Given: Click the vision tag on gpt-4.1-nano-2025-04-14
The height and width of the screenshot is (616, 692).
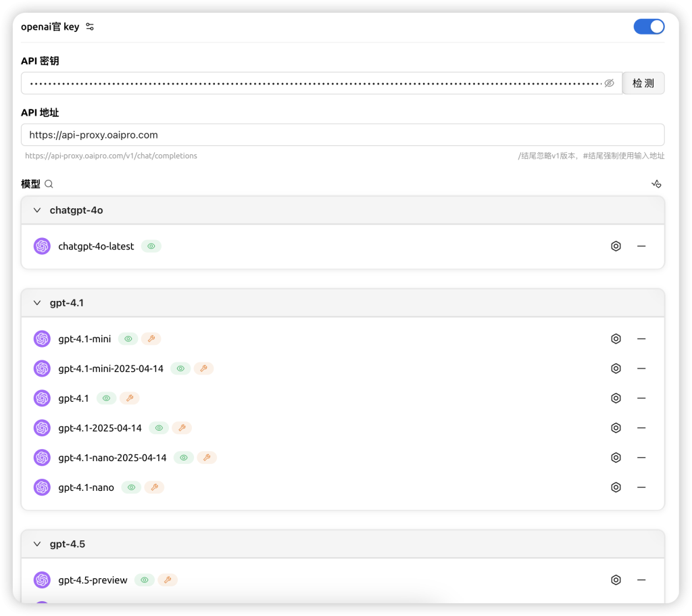Looking at the screenshot, I should 184,458.
